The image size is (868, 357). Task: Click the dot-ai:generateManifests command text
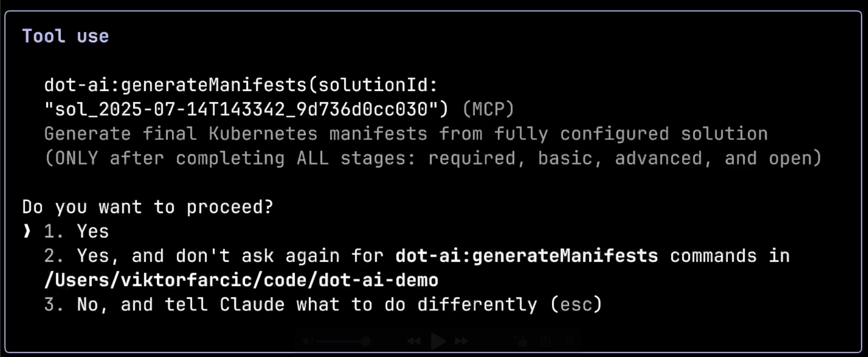pyautogui.click(x=240, y=85)
